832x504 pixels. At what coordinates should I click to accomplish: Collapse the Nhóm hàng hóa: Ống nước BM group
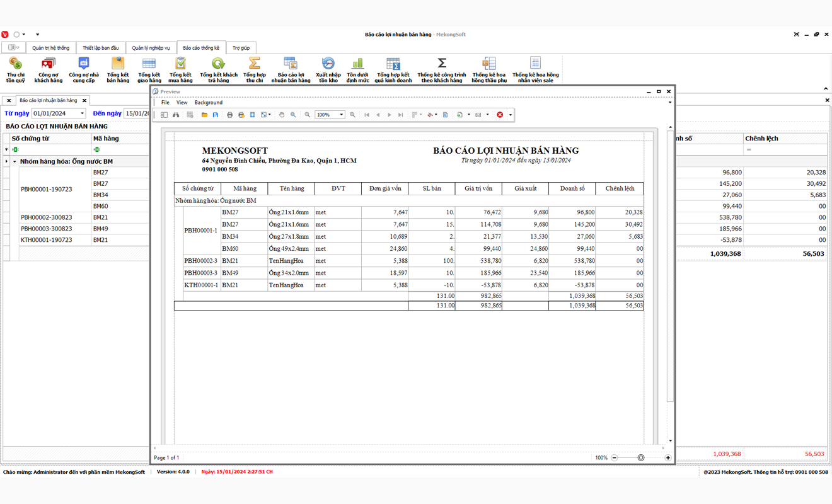tap(14, 162)
